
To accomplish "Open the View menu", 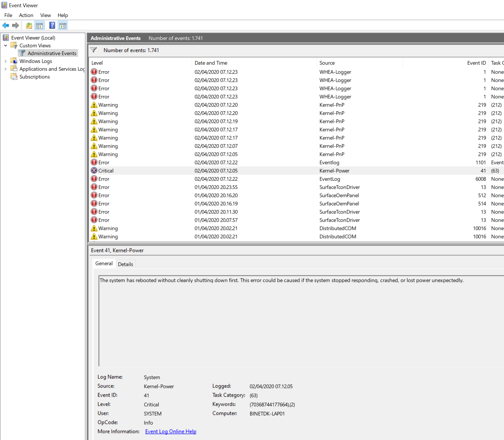I will 45,15.
